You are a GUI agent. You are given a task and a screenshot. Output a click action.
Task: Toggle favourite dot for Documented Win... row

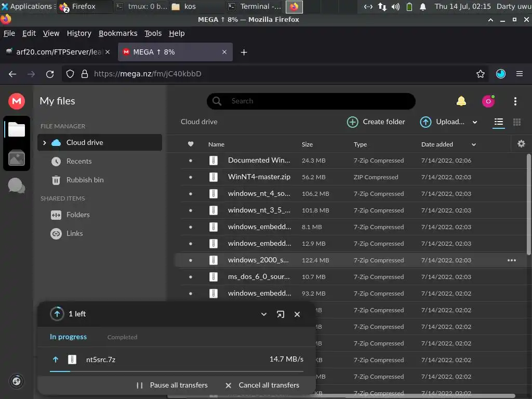pos(191,161)
